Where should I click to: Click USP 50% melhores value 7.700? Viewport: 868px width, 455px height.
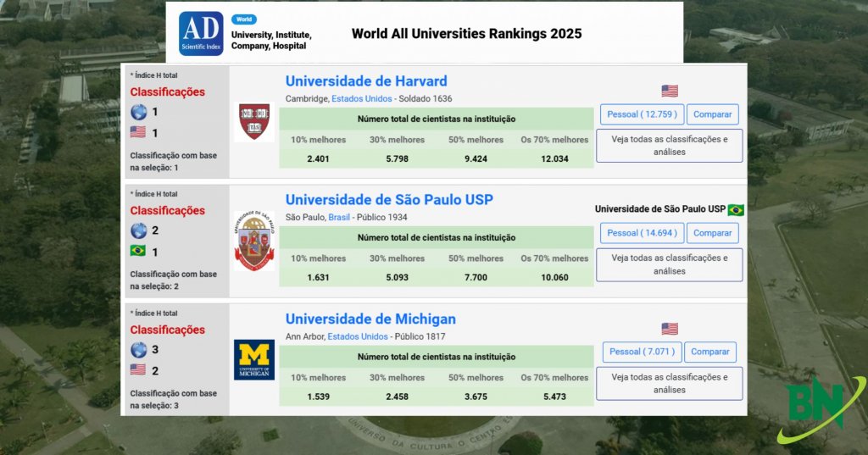tap(476, 277)
